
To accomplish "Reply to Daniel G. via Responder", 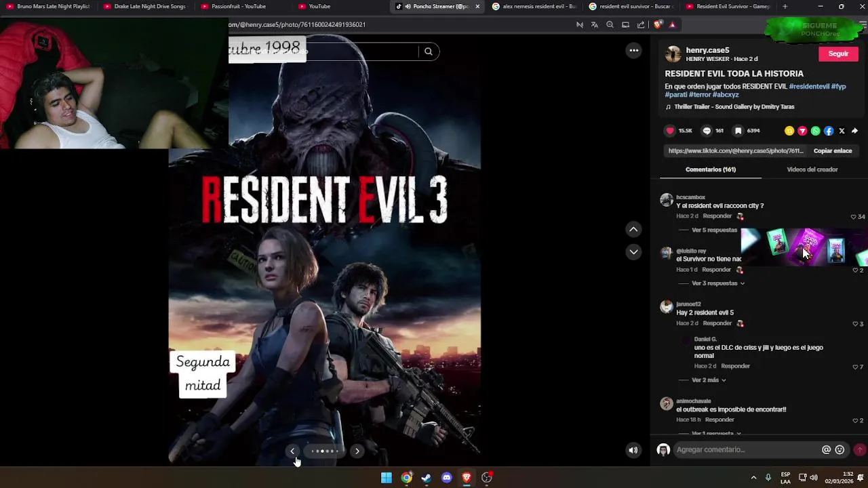I will click(x=735, y=366).
